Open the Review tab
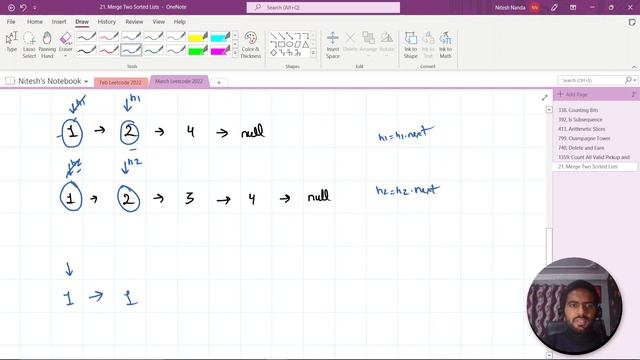 click(134, 22)
